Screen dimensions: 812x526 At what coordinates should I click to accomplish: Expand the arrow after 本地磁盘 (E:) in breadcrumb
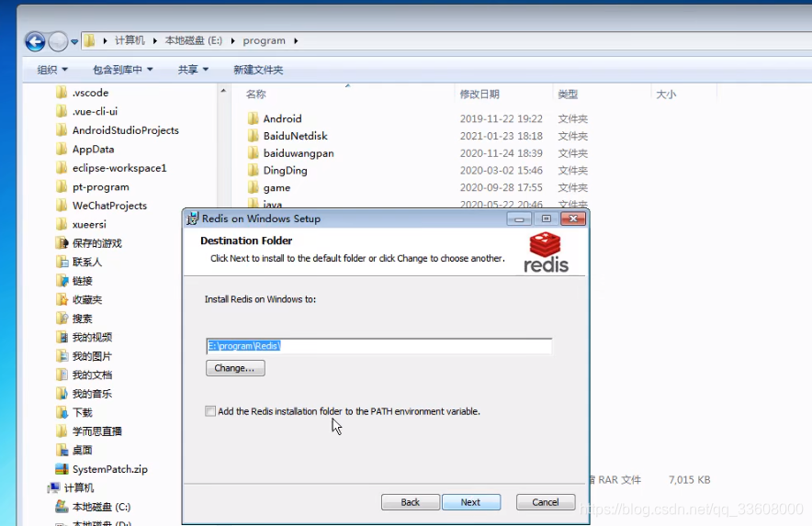[x=232, y=41]
